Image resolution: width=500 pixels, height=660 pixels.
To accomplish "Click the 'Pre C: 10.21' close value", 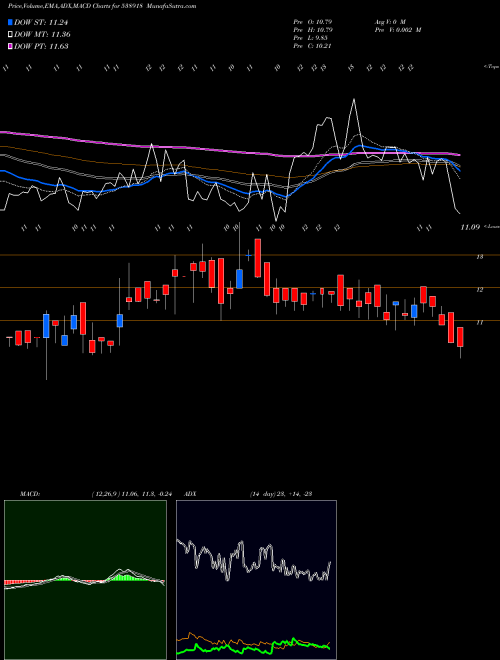I will 312,46.
